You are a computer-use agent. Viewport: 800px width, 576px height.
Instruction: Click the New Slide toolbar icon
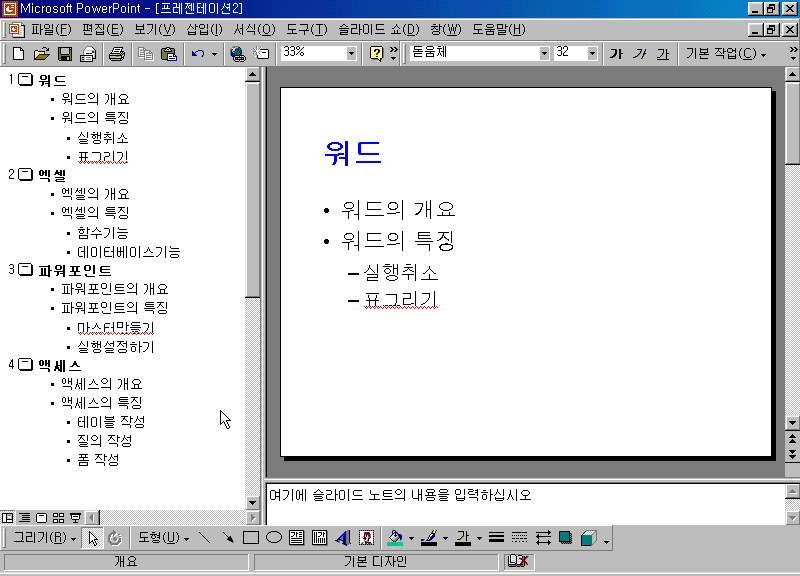(x=261, y=54)
